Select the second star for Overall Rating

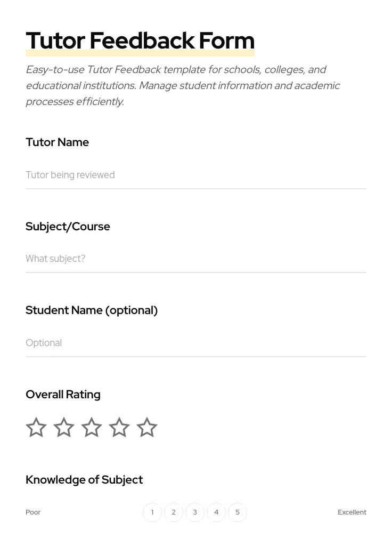pyautogui.click(x=64, y=427)
